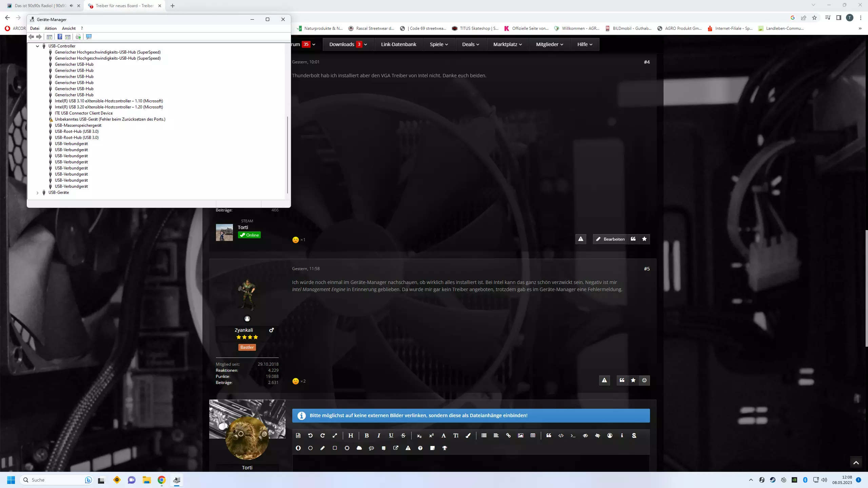
Task: Open the heading H dropdown in the editor
Action: point(351,435)
